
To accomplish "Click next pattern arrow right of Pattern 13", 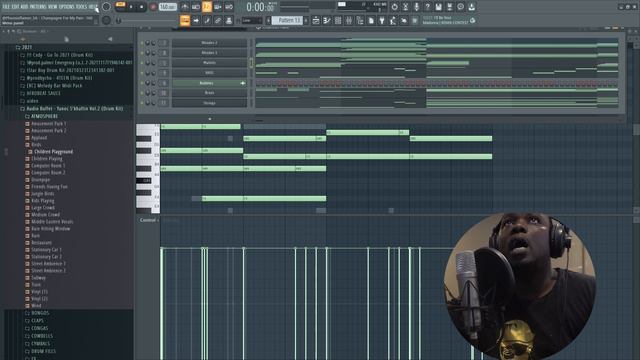I will (x=306, y=20).
